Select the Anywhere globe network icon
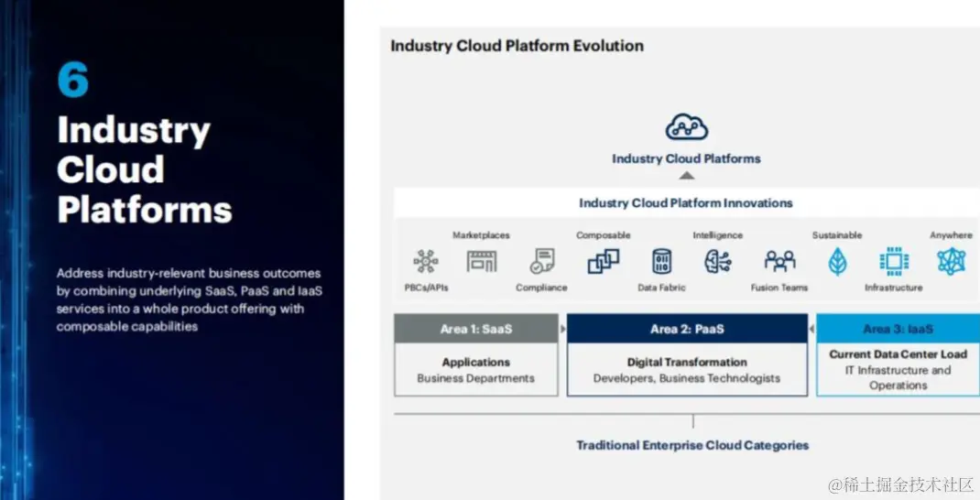Image resolution: width=980 pixels, height=500 pixels. pyautogui.click(x=952, y=261)
